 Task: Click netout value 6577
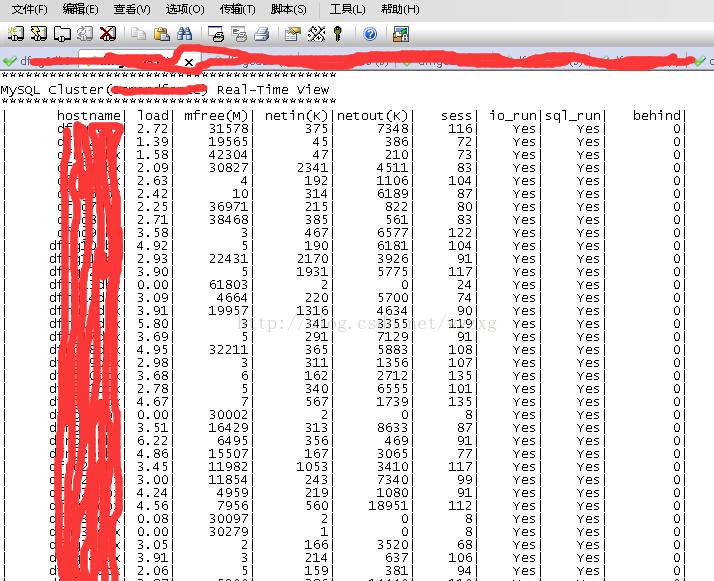393,233
